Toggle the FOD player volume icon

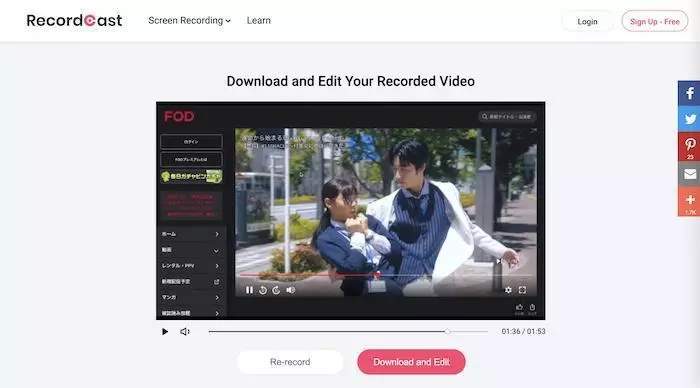291,290
